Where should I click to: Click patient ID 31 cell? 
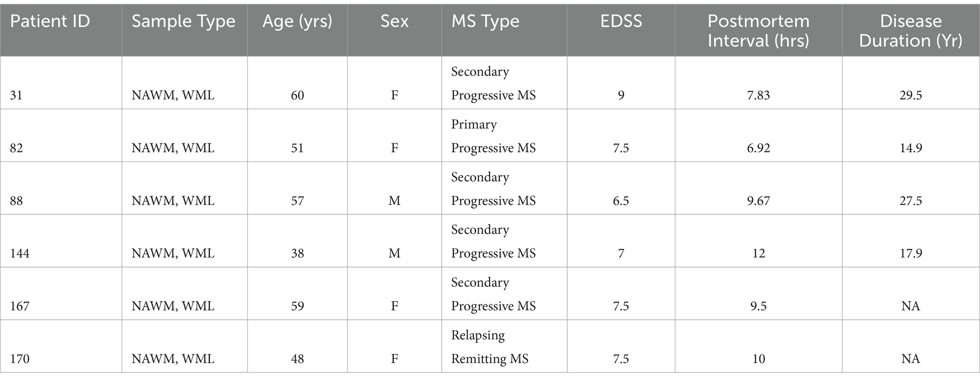(x=61, y=83)
